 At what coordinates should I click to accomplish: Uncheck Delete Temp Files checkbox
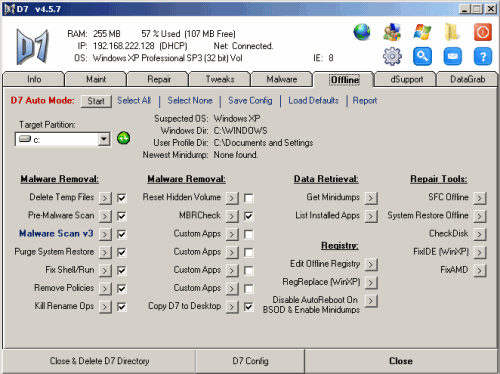click(122, 198)
